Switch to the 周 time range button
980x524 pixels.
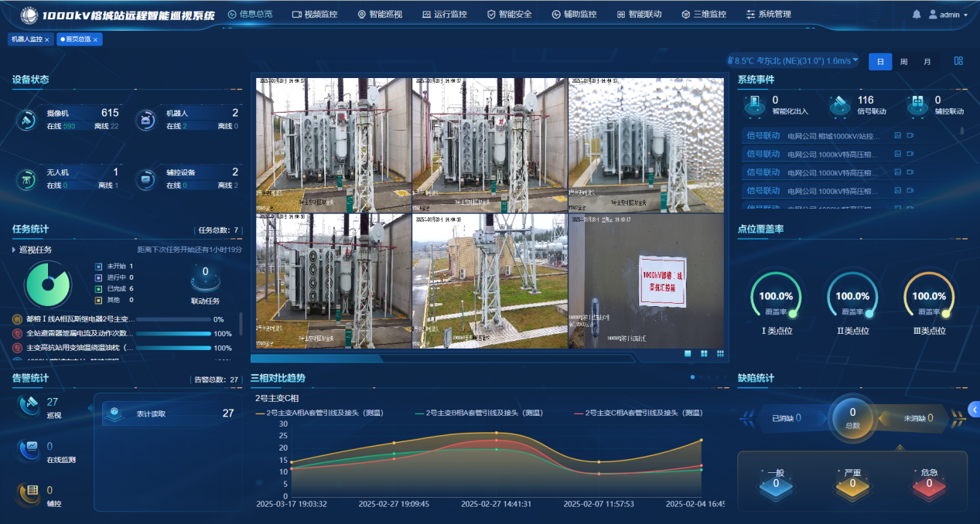903,62
